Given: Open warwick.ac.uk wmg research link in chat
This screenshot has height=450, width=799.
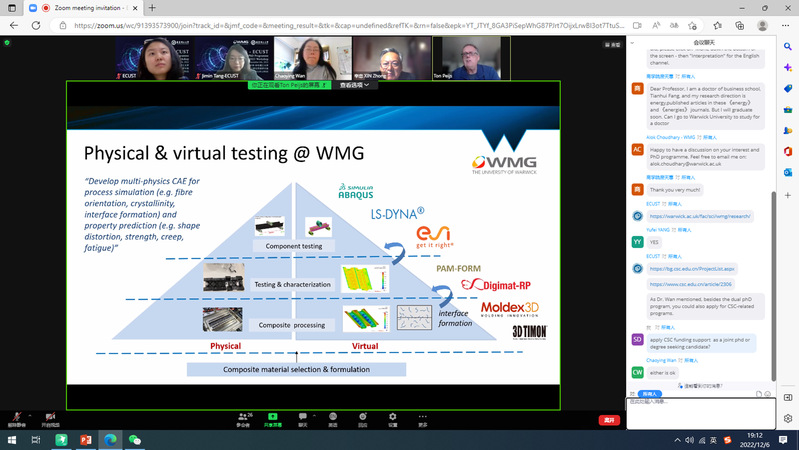Looking at the screenshot, I should coord(700,216).
